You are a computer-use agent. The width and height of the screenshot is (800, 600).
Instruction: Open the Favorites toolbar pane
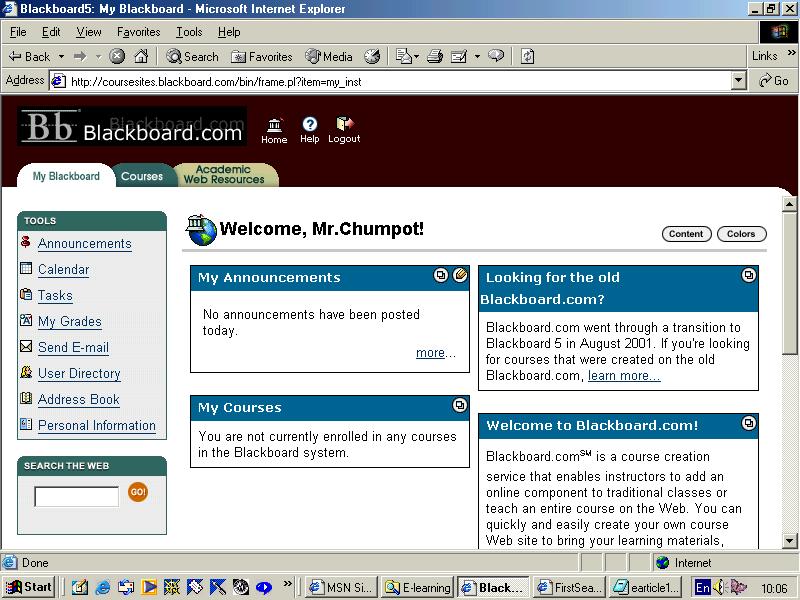[x=262, y=56]
